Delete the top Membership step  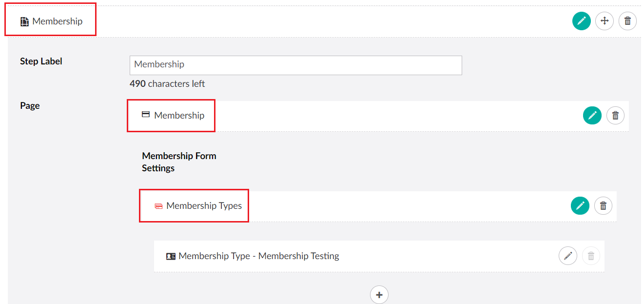tap(627, 21)
